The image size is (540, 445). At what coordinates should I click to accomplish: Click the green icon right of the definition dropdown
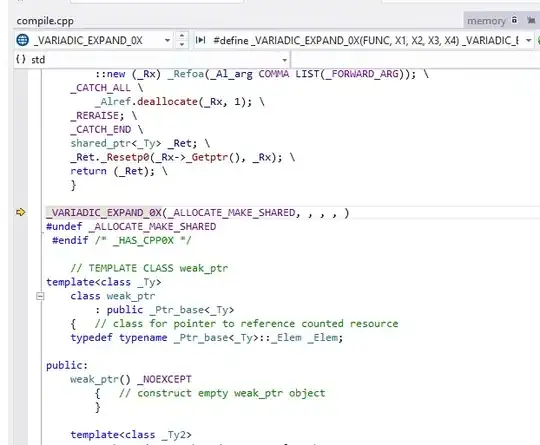[538, 41]
